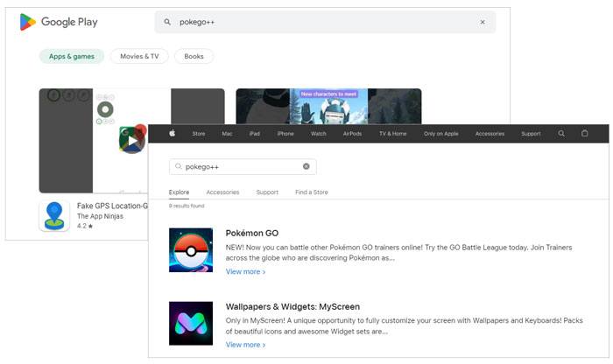Open the Store menu on Apple site
Screen dimensions: 613x364
(199, 134)
